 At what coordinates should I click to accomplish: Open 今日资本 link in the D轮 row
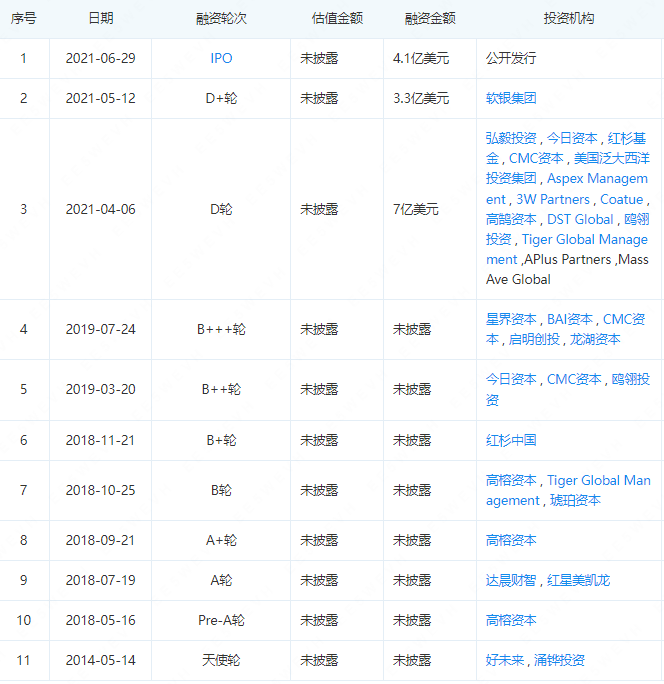tap(572, 138)
